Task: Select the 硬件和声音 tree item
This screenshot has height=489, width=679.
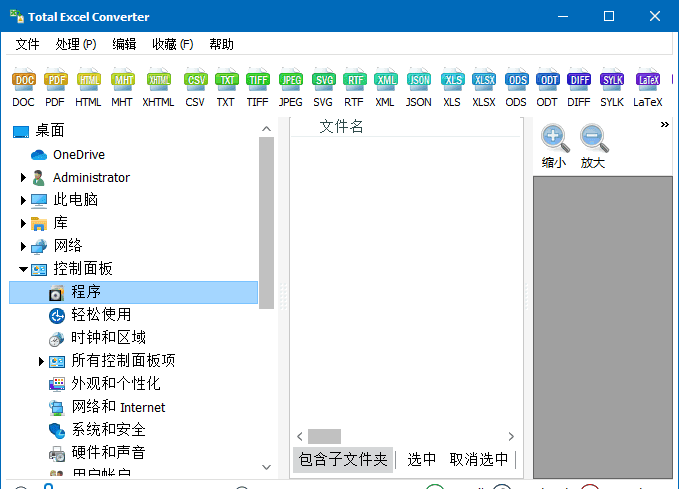Action: [108, 453]
